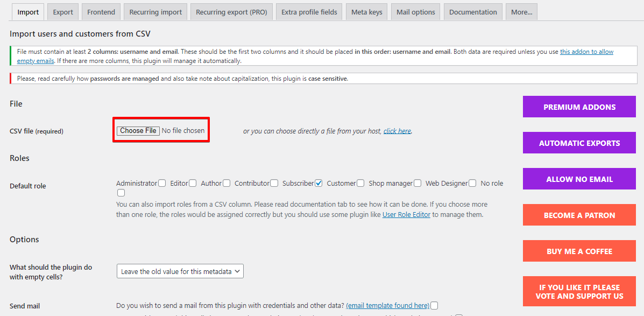This screenshot has width=644, height=316.
Task: Check the Editor role checkbox
Action: (x=193, y=183)
